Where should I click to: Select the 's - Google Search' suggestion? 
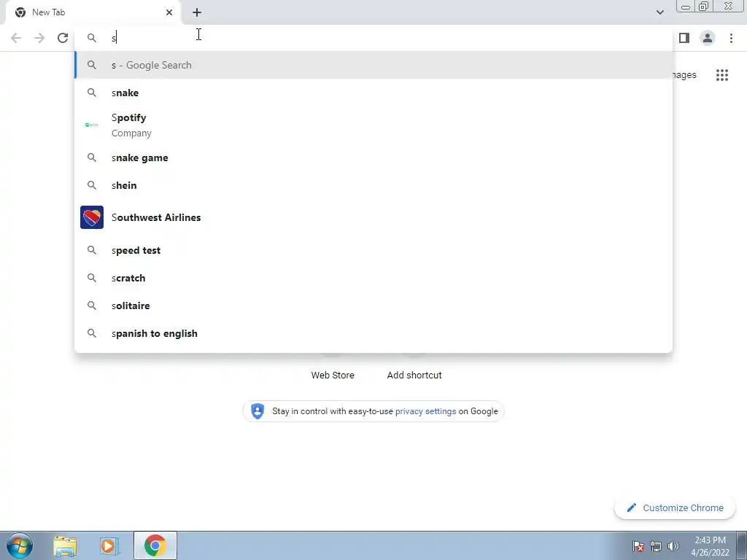pyautogui.click(x=373, y=65)
